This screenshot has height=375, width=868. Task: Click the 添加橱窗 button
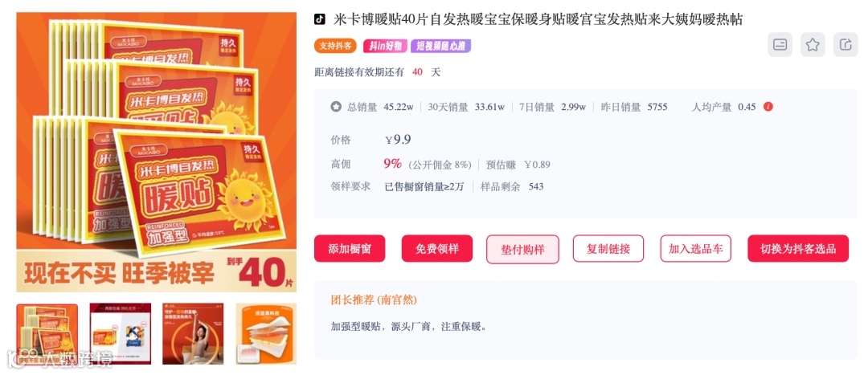click(x=350, y=248)
